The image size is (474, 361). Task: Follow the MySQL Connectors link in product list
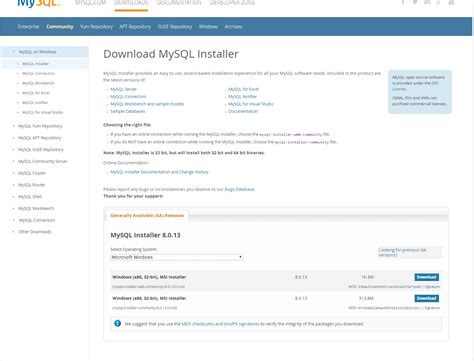128,96
